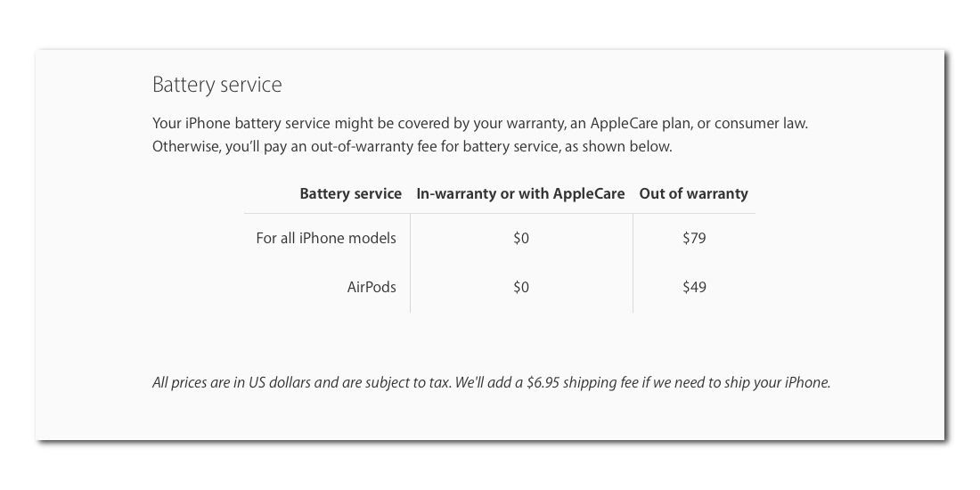
Task: Click the $49 out-of-warranty AirPods price
Action: click(694, 288)
